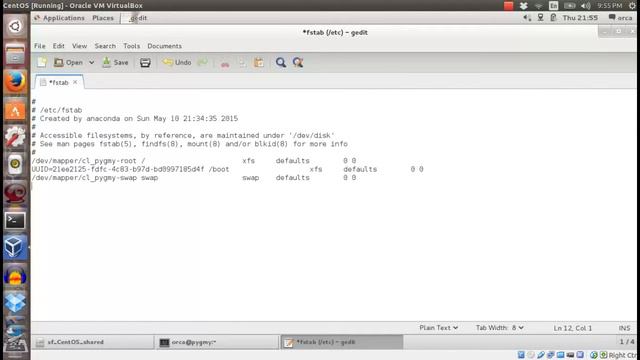
Task: Launch Audacity headphones icon in launcher
Action: [15, 276]
